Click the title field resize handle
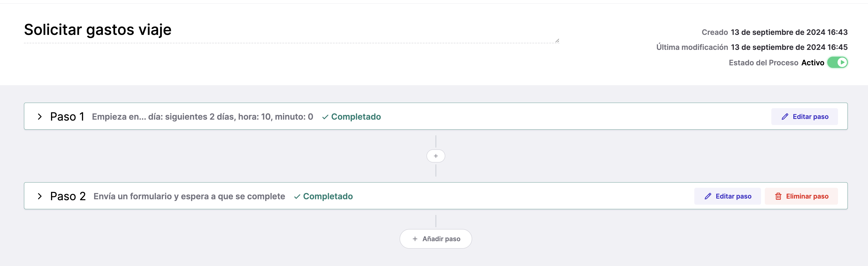The width and height of the screenshot is (868, 266). tap(557, 41)
